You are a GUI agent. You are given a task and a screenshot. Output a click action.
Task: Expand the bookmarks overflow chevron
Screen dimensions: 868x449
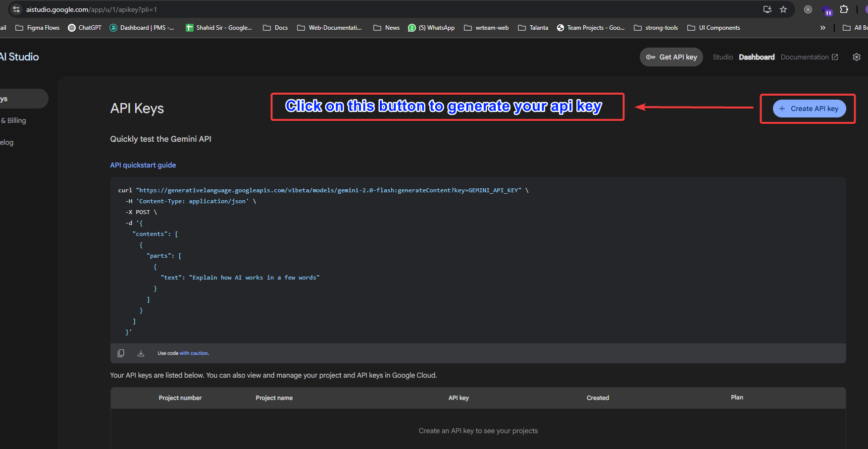[823, 28]
